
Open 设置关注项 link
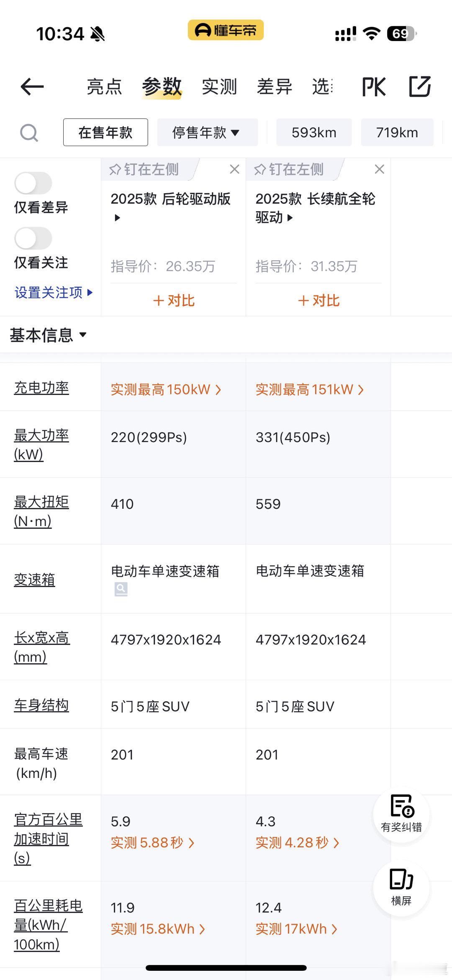(x=54, y=292)
